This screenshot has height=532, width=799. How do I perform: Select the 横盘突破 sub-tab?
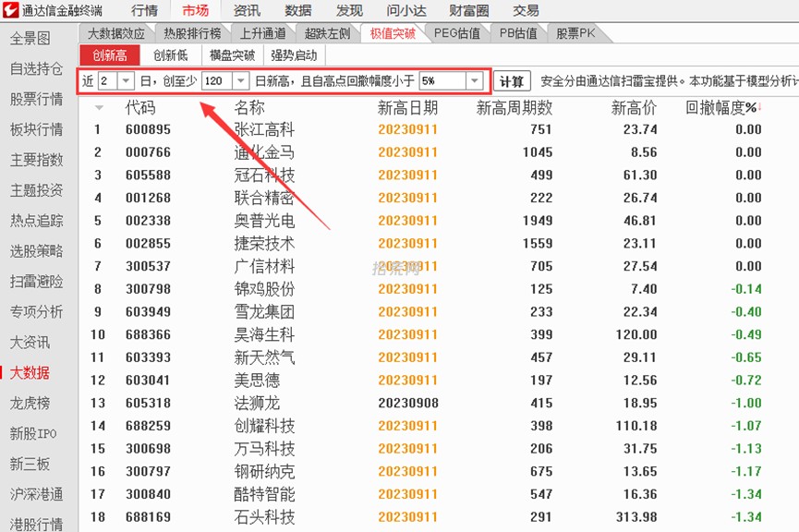[x=232, y=55]
